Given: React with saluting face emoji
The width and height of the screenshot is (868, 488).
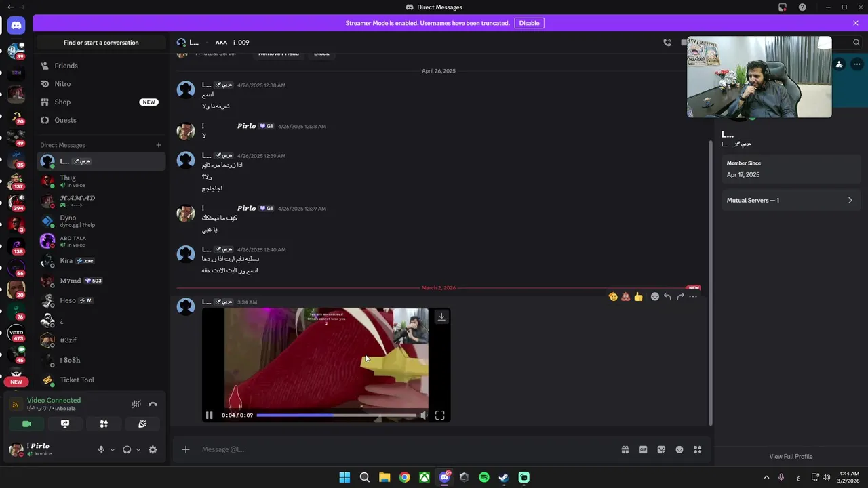Looking at the screenshot, I should pos(613,296).
